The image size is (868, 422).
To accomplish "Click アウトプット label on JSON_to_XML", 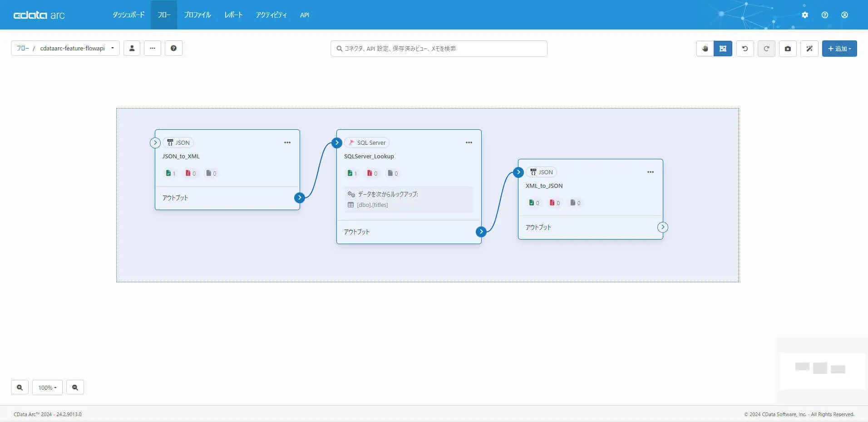I will 175,198.
